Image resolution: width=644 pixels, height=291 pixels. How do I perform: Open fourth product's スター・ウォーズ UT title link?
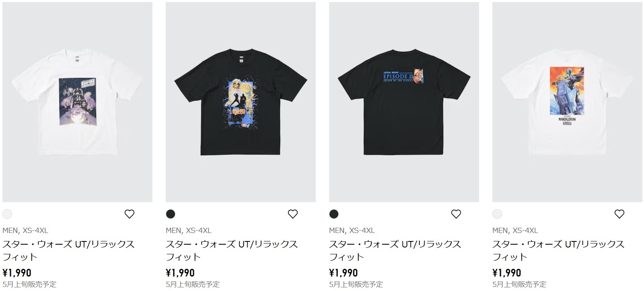(559, 250)
